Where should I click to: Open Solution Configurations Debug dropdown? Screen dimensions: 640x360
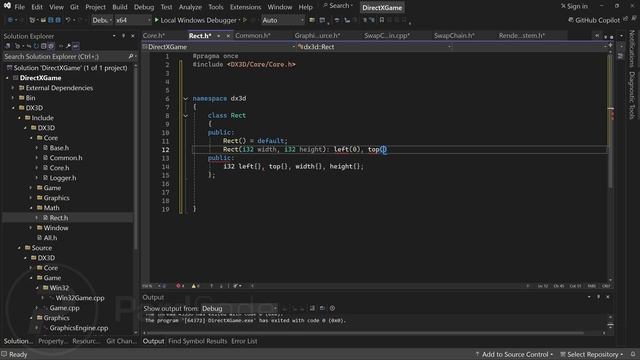tap(102, 20)
